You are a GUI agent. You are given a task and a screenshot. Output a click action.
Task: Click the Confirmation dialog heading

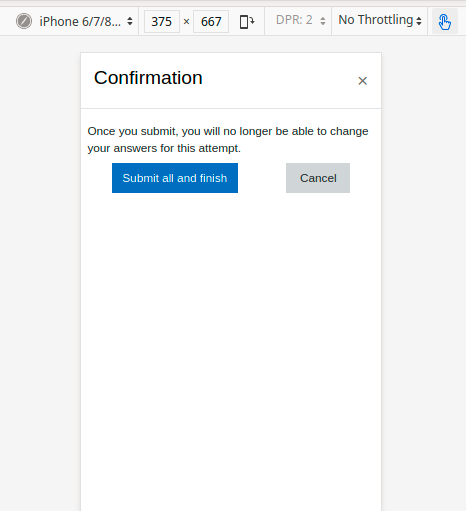[148, 78]
